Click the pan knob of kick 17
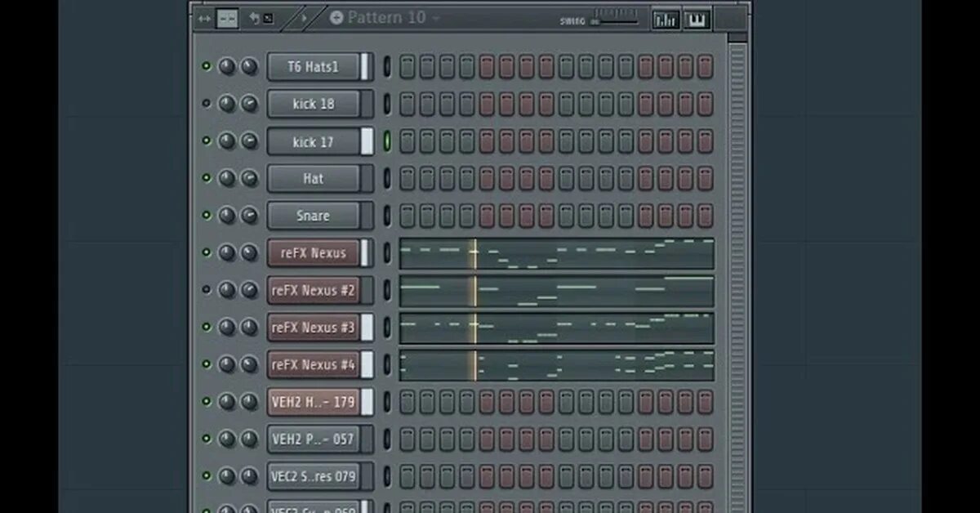 (x=227, y=141)
